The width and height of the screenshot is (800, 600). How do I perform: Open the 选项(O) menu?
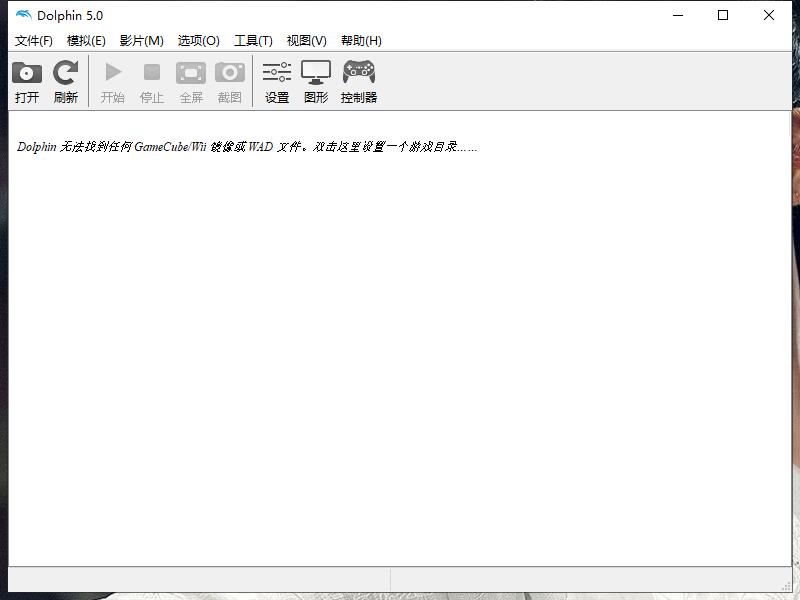click(196, 41)
